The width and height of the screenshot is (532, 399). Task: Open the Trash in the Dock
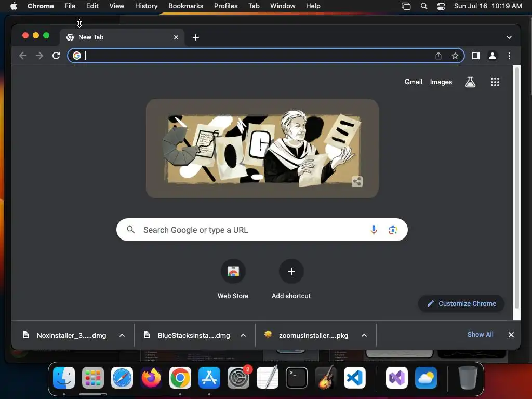tap(468, 378)
